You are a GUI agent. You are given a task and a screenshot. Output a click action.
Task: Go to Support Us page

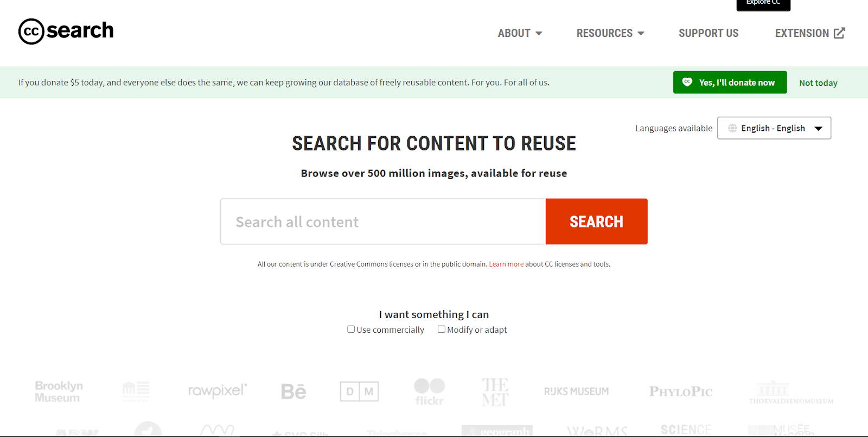click(x=709, y=33)
